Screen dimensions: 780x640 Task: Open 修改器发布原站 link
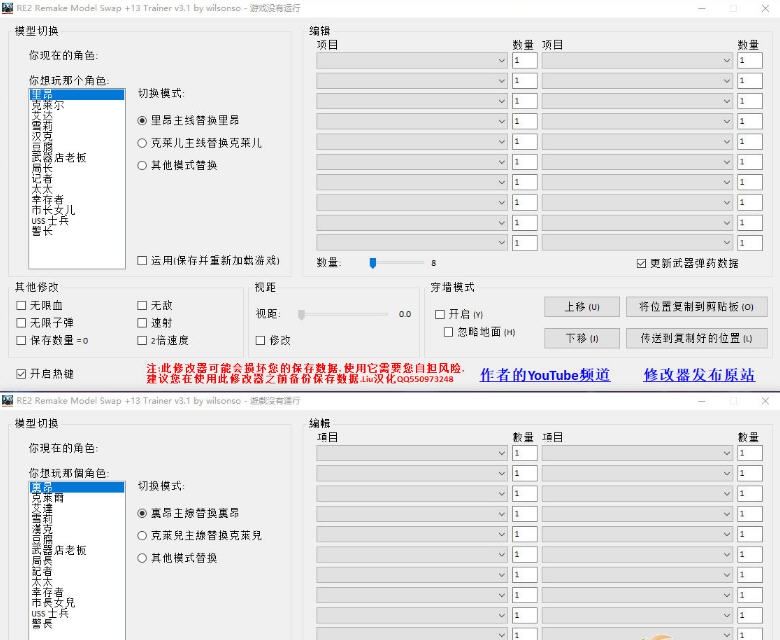point(699,375)
